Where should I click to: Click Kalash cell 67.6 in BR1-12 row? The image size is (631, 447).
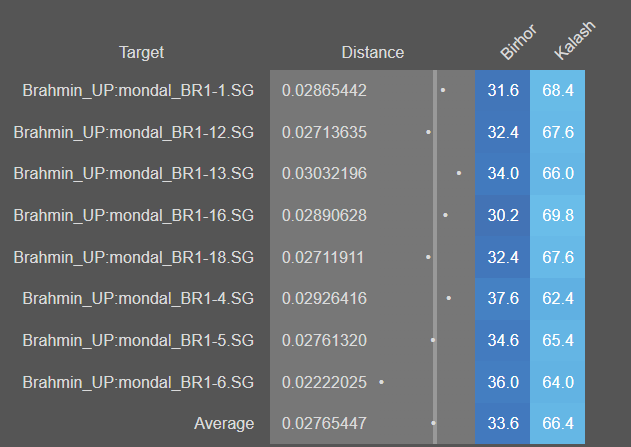pos(558,132)
